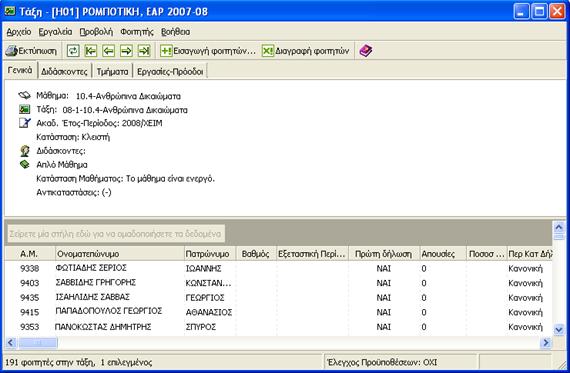Image resolution: width=570 pixels, height=373 pixels.
Task: Click horizontal scrollbar left arrow
Action: click(10, 342)
